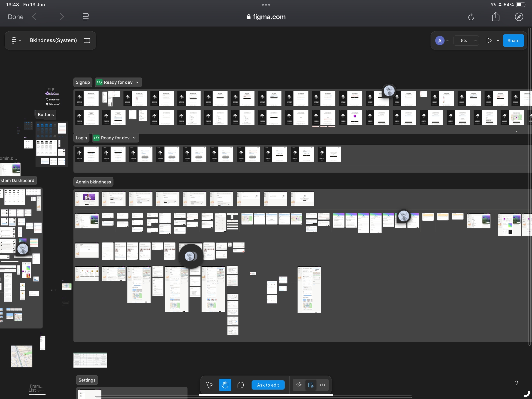Reload the page in browser
The width and height of the screenshot is (532, 399).
(x=471, y=17)
